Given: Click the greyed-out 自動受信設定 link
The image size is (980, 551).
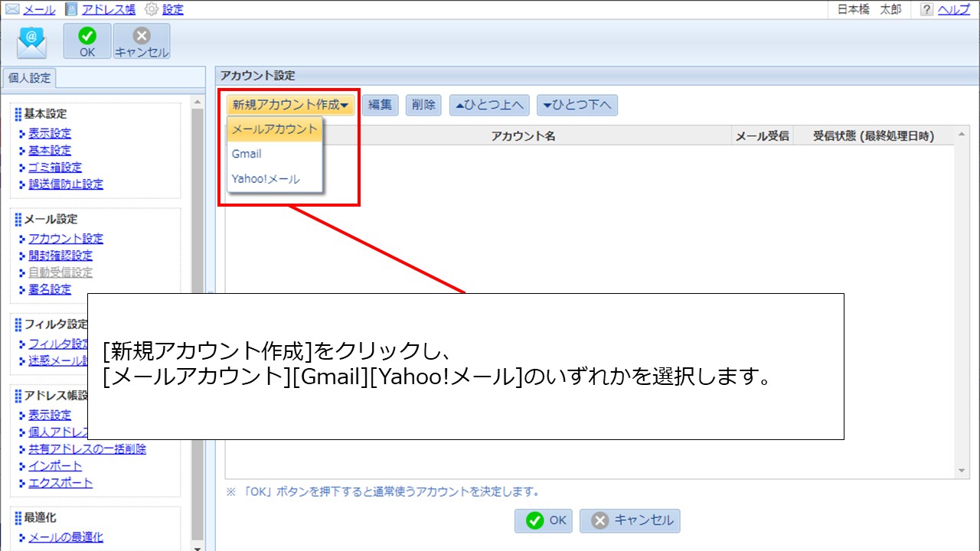Looking at the screenshot, I should point(60,272).
